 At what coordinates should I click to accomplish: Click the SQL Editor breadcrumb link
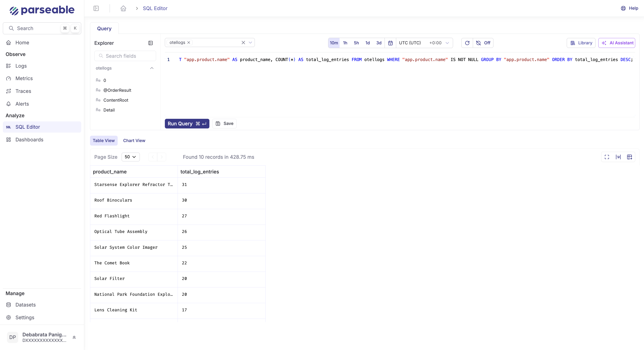(155, 9)
